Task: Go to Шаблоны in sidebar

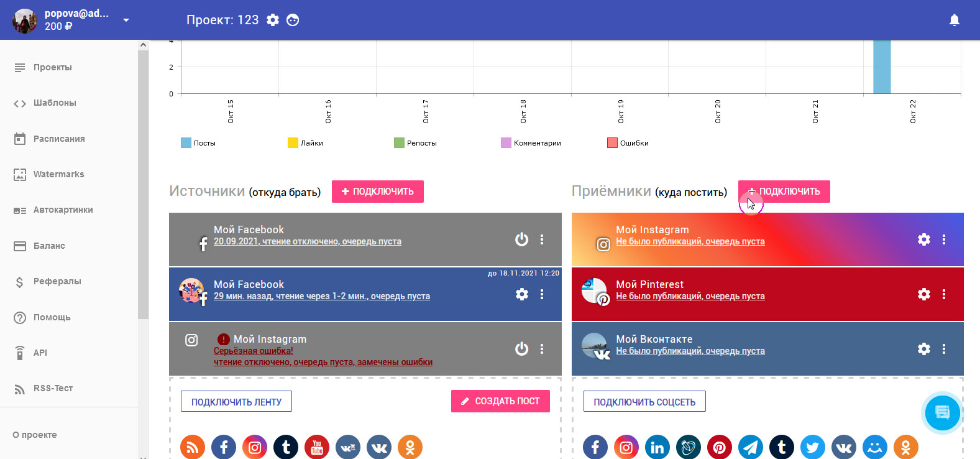Action: [x=55, y=103]
